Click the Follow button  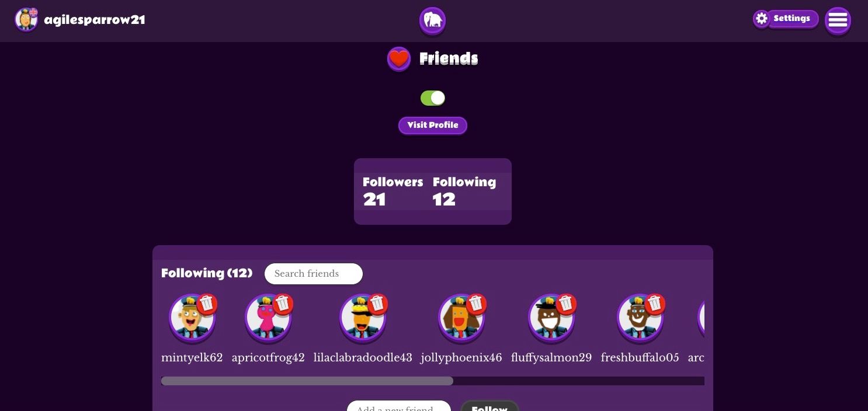[489, 406]
